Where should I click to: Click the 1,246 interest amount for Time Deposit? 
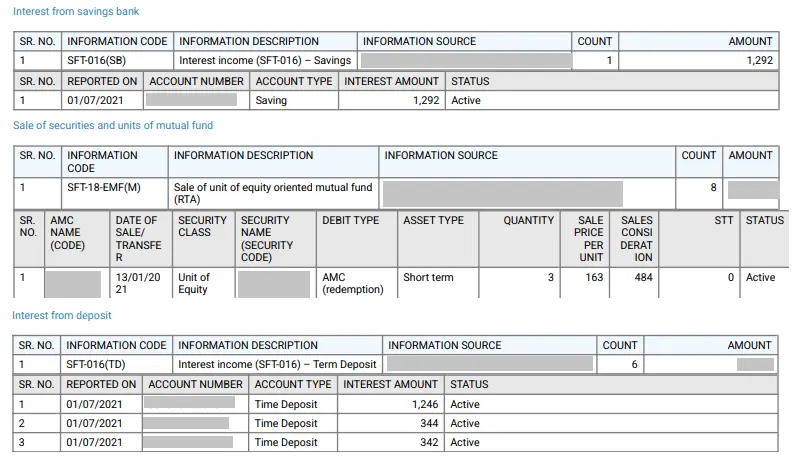click(x=425, y=404)
